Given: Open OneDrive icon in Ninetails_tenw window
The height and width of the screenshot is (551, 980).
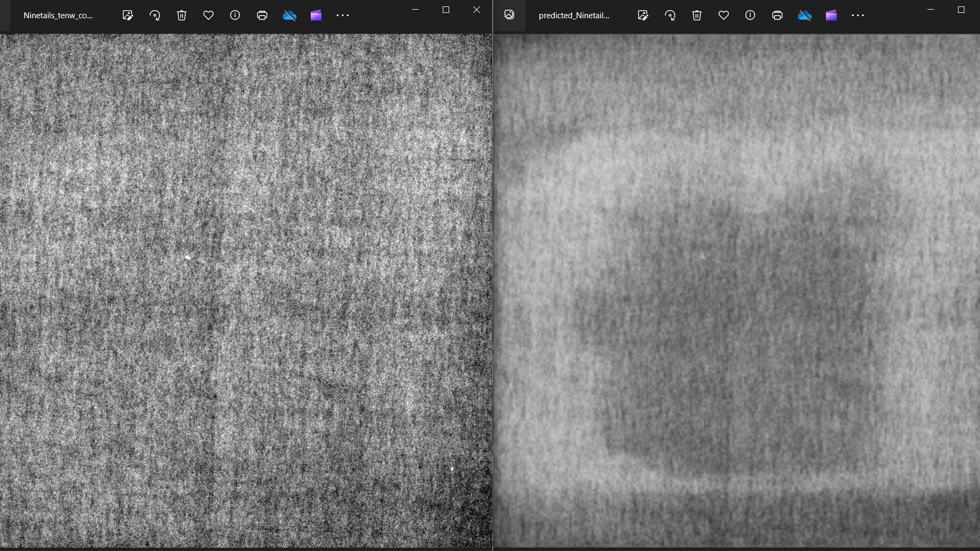Looking at the screenshot, I should coord(289,16).
